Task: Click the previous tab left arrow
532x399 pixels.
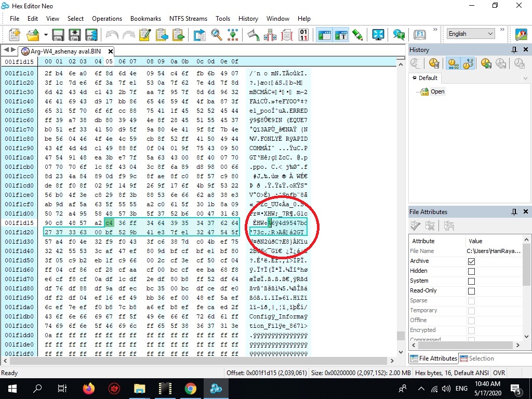Action: (x=6, y=50)
